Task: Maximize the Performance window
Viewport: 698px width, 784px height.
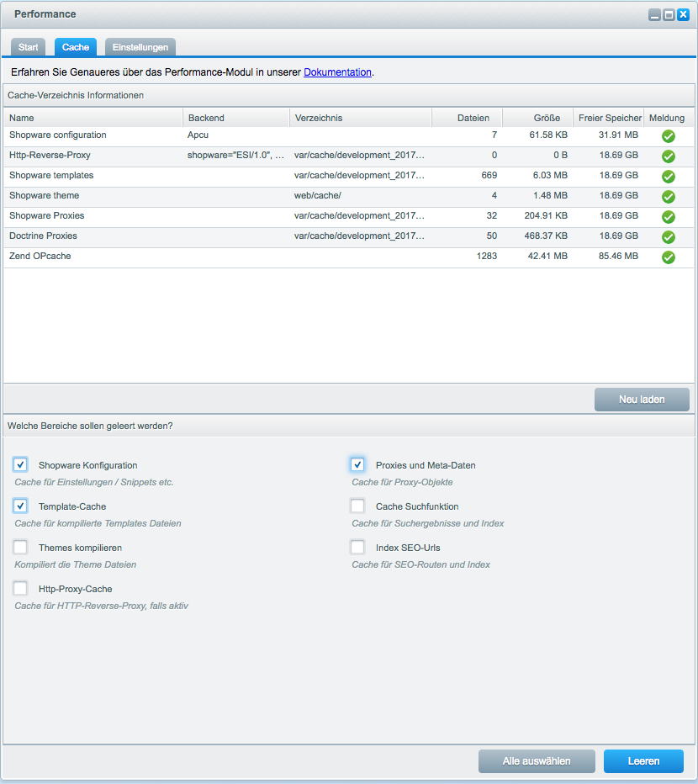Action: tap(669, 15)
